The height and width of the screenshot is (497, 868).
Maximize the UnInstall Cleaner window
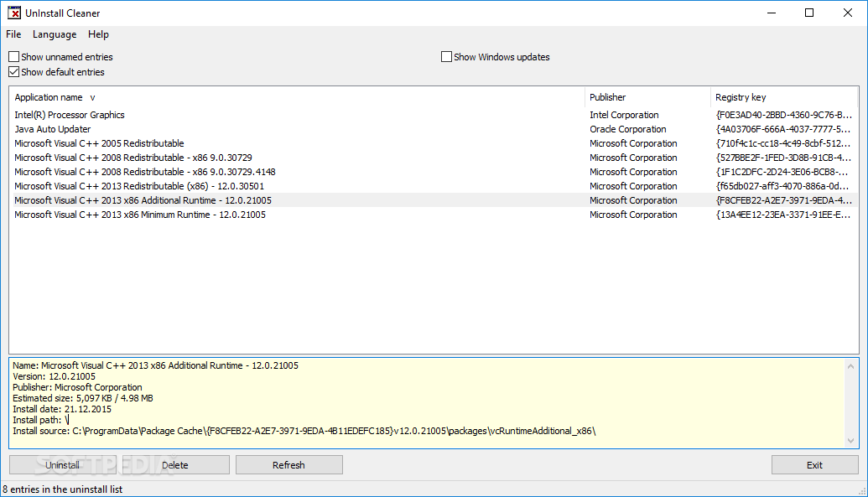click(809, 13)
